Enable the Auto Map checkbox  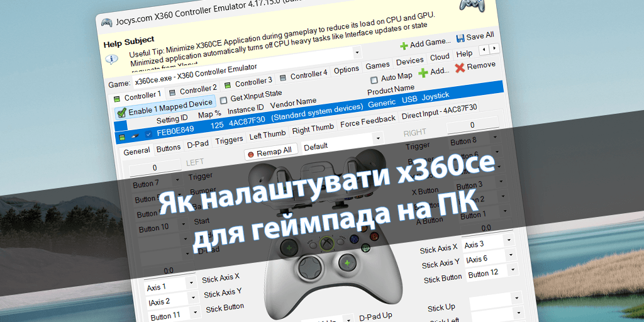374,79
